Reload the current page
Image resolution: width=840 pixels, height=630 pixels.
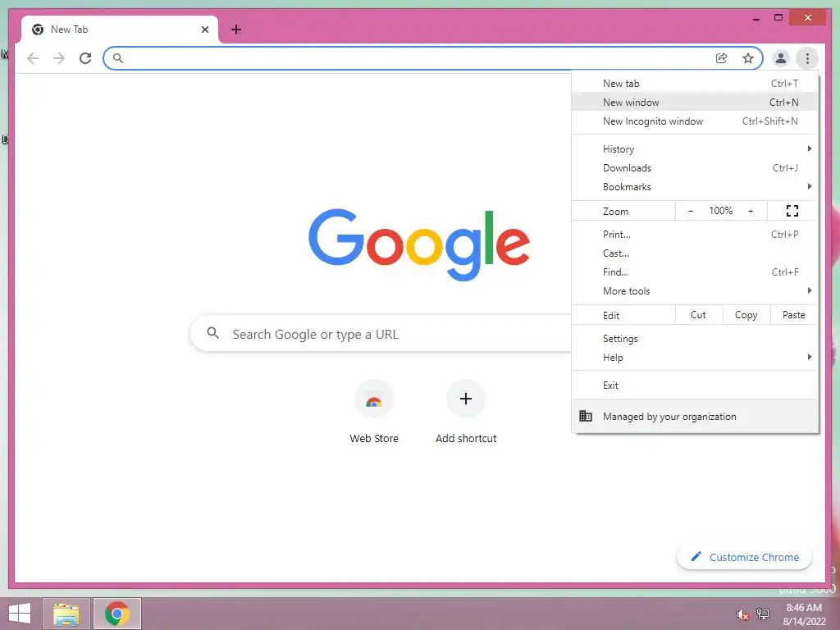coord(85,58)
